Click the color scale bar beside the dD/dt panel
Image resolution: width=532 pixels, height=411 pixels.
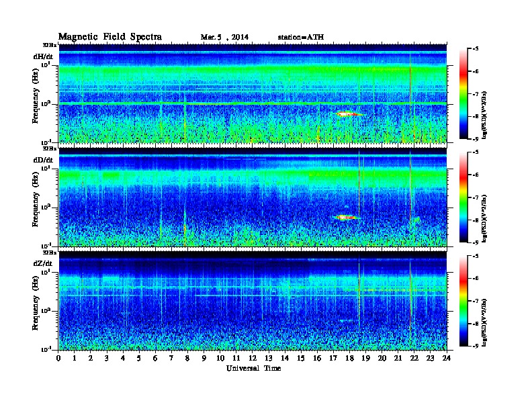463,197
